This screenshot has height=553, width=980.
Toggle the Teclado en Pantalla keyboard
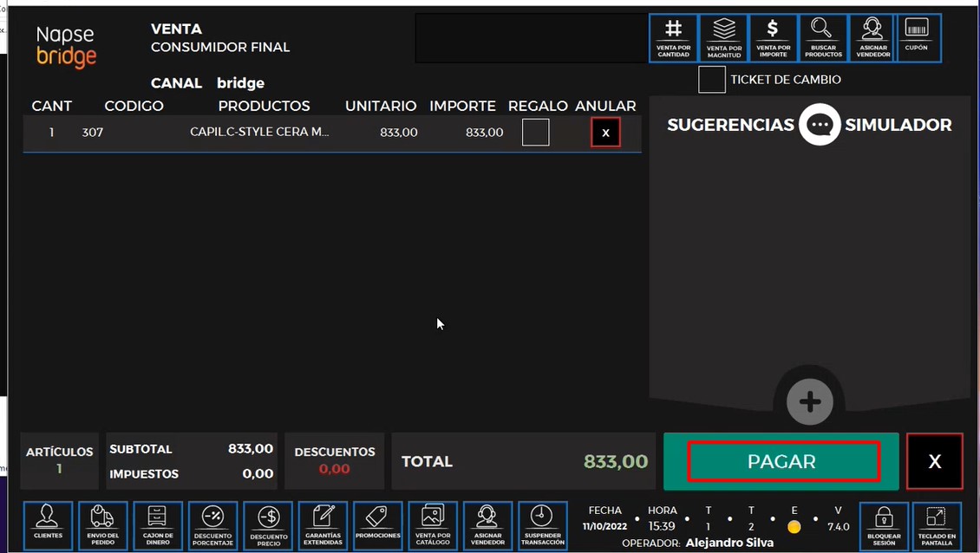point(937,526)
